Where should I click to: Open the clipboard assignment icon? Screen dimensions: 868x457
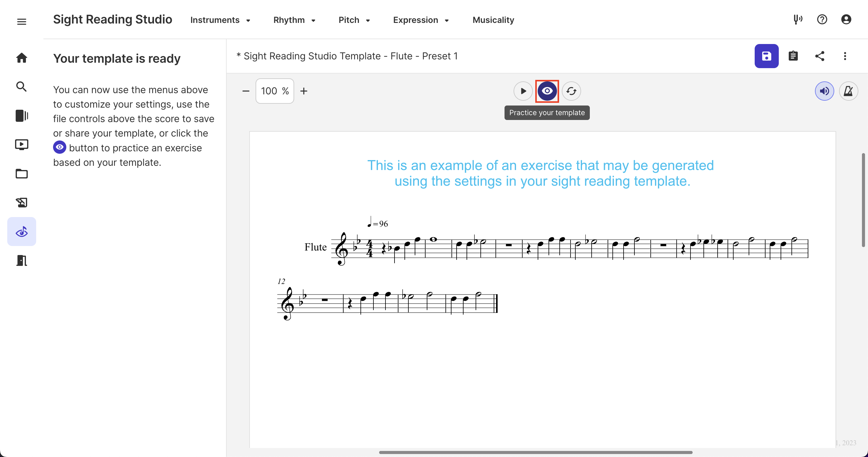(x=793, y=56)
